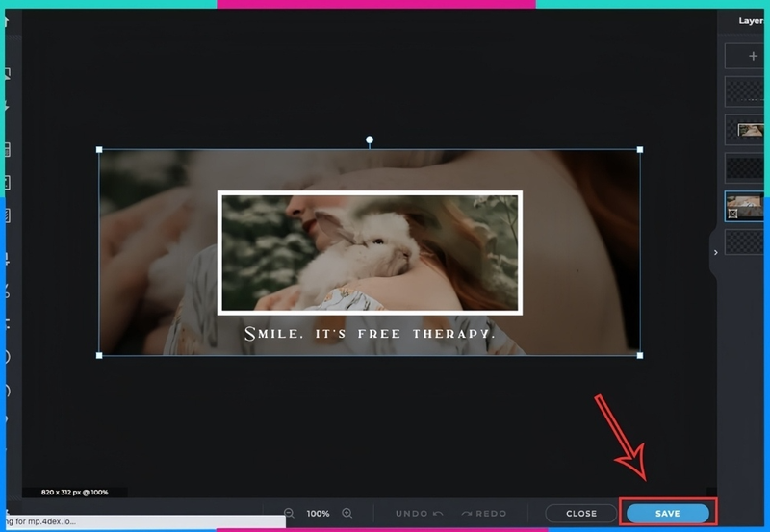Click the top-left selection corner handle
Screen dimensions: 770x532
(99, 150)
